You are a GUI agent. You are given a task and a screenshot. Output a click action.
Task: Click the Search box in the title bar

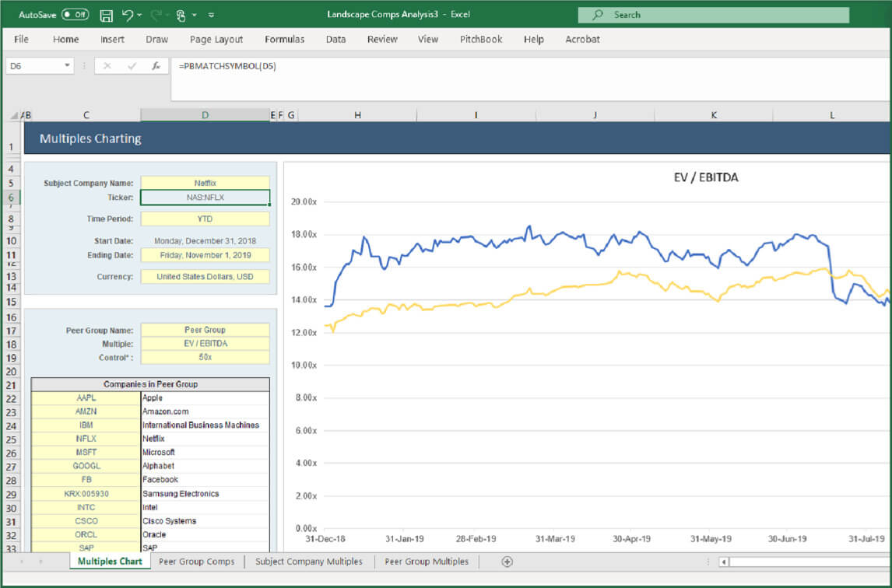(712, 15)
